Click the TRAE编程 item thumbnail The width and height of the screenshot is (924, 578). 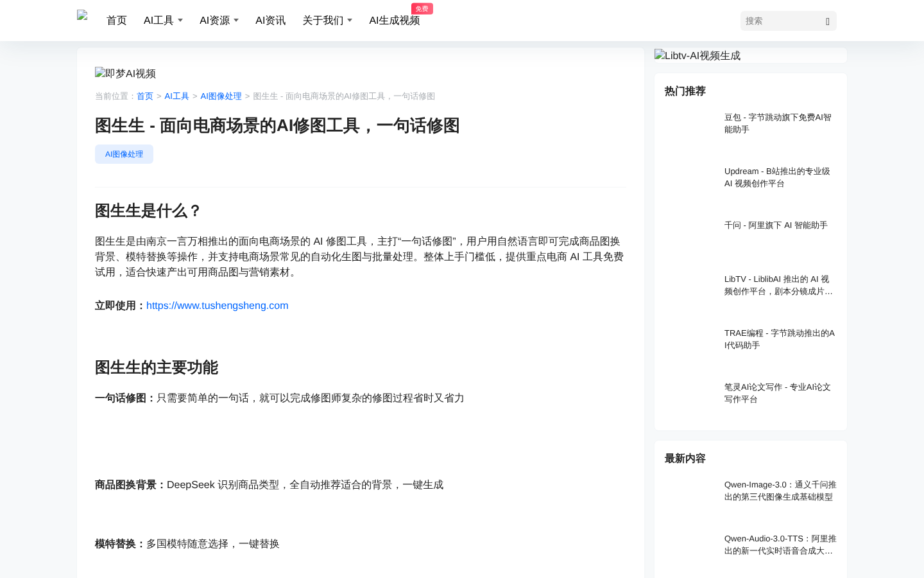tap(690, 344)
